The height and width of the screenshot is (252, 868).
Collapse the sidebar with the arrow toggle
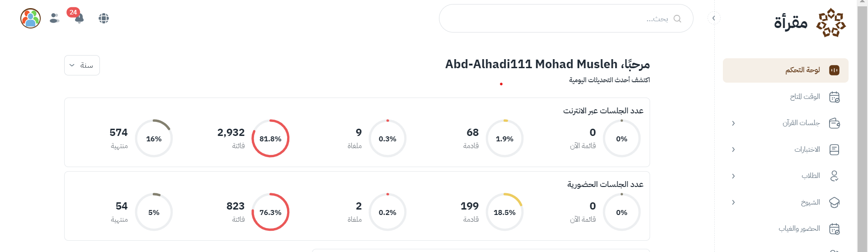point(713,18)
